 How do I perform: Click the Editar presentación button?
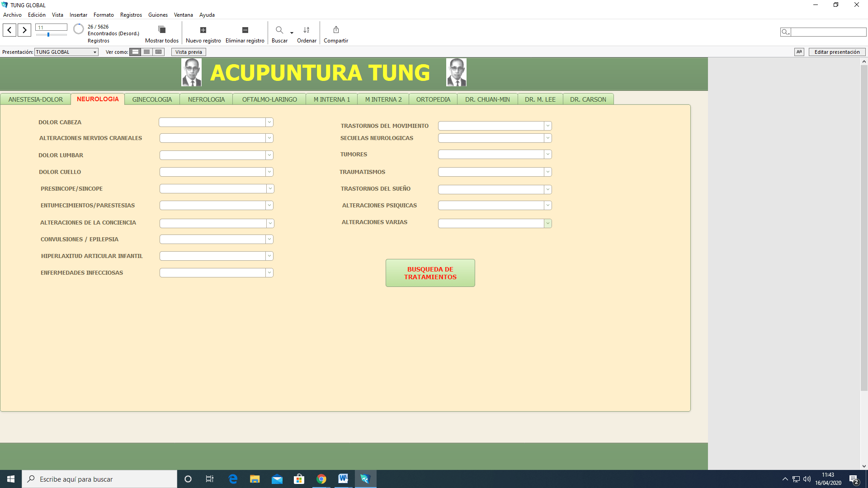pyautogui.click(x=837, y=52)
